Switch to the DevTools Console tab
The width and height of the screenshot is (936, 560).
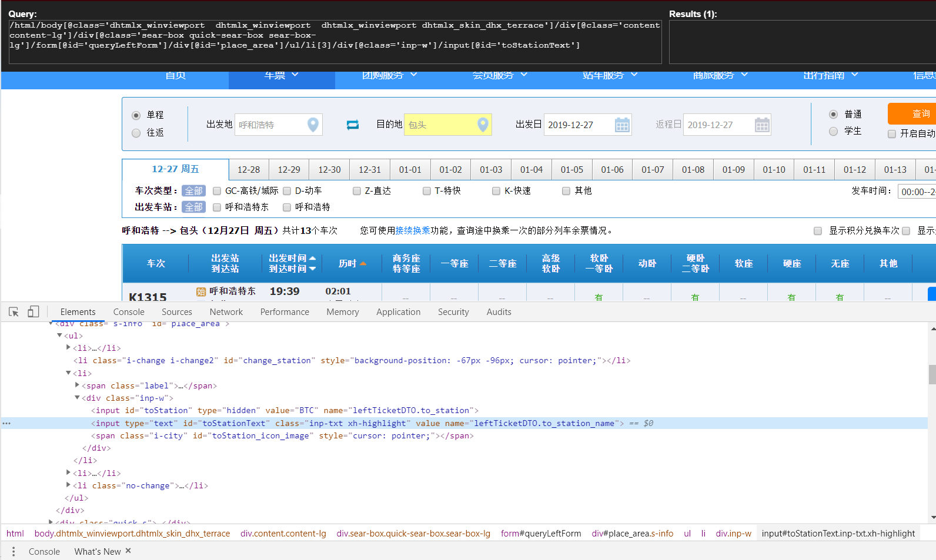pyautogui.click(x=129, y=312)
